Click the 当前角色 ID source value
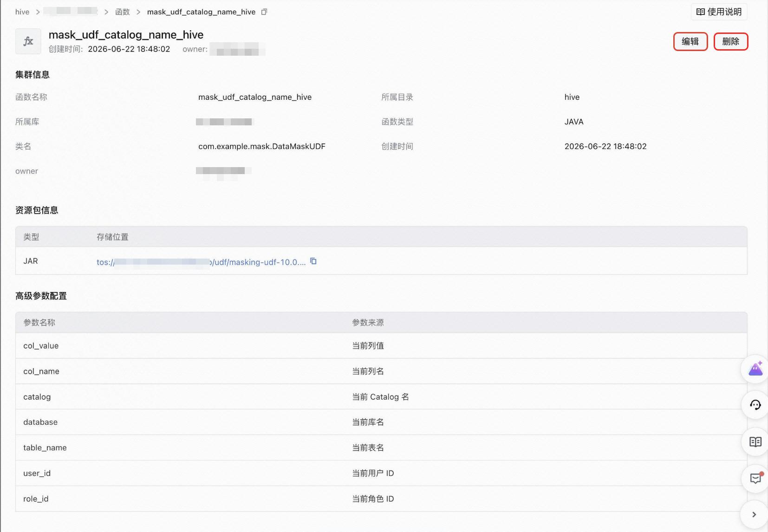Image resolution: width=768 pixels, height=532 pixels. click(x=373, y=499)
